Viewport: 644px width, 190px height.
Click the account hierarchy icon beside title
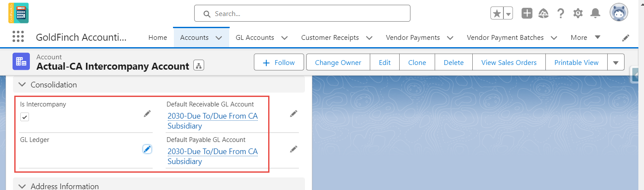[199, 66]
